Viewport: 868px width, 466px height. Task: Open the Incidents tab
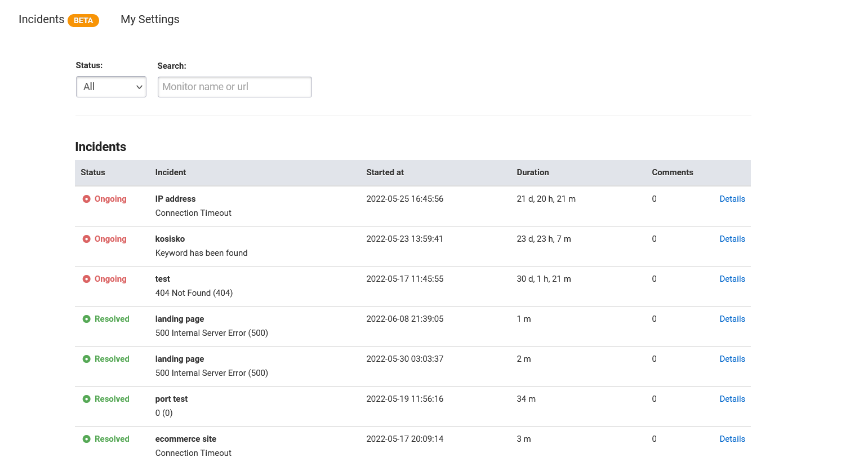[42, 19]
